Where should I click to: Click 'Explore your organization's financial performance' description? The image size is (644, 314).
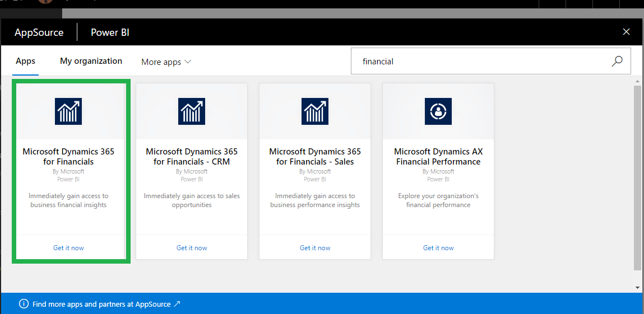click(438, 200)
